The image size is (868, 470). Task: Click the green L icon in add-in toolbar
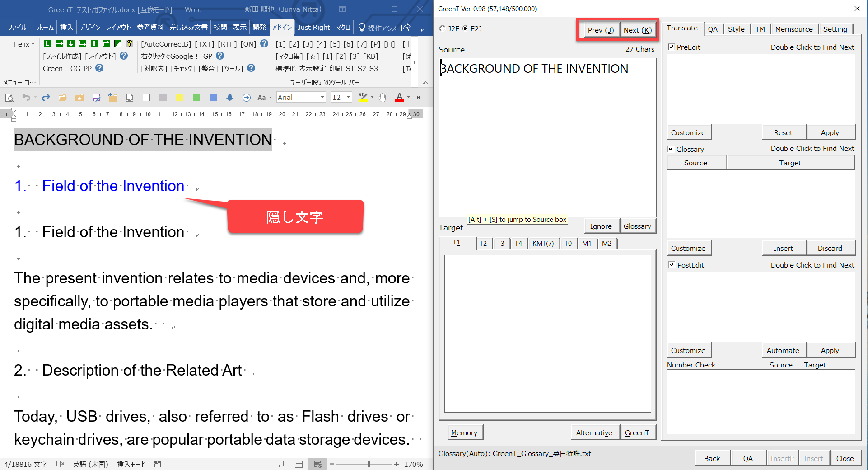pos(47,44)
